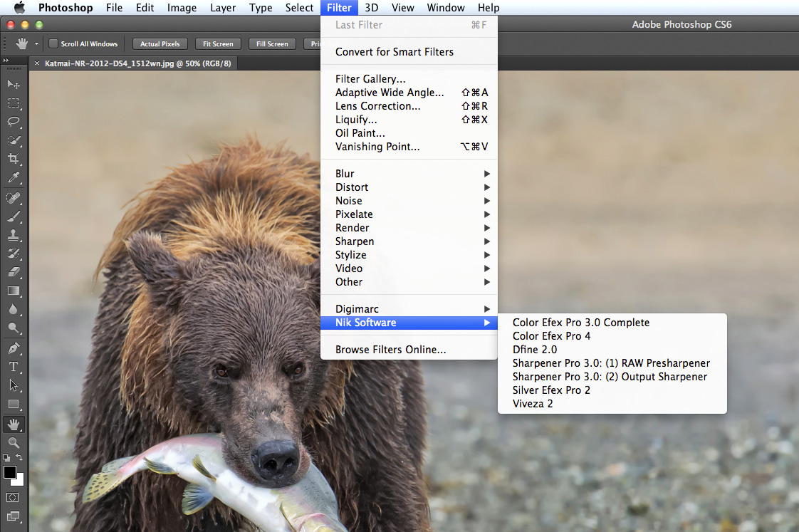
Task: Select the Quick Selection tool
Action: pyautogui.click(x=14, y=140)
